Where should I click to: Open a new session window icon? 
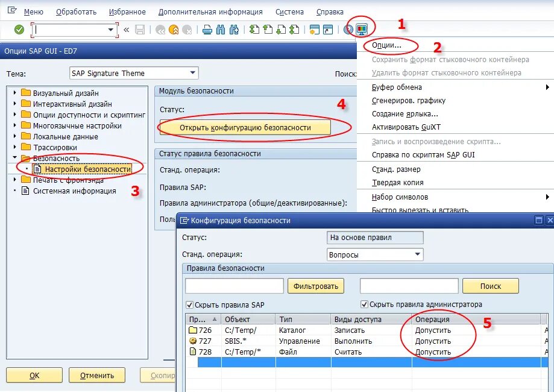tap(315, 30)
